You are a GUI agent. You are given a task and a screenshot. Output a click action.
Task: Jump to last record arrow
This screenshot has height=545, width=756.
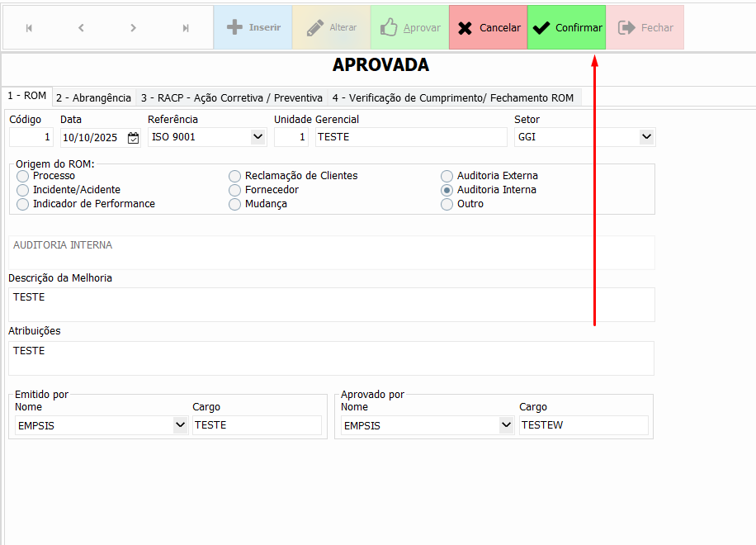coord(186,28)
